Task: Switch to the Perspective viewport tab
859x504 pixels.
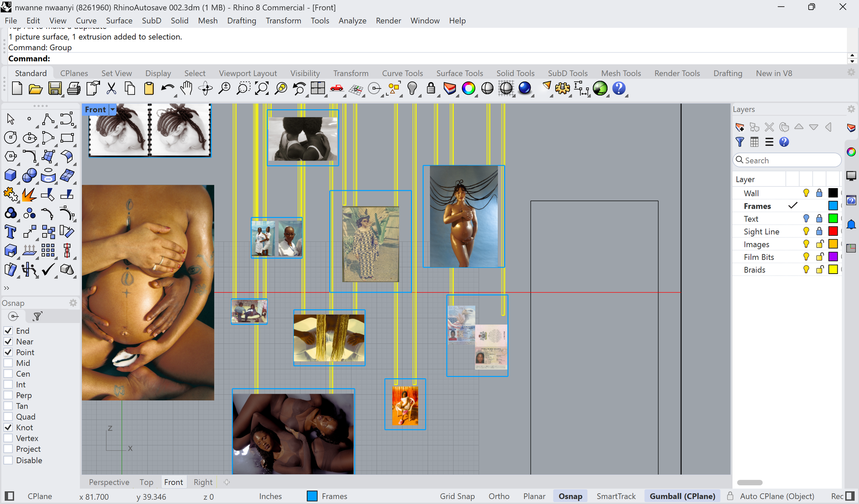Action: [x=109, y=482]
